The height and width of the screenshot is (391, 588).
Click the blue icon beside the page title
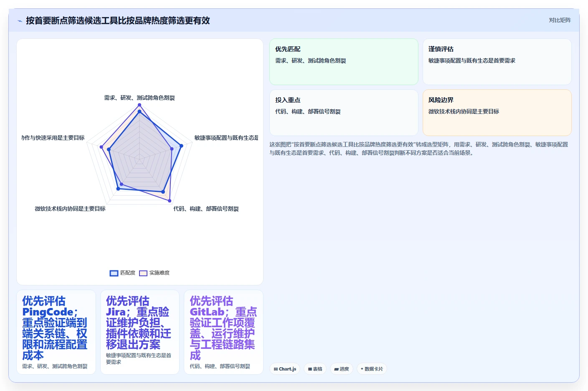pos(20,21)
